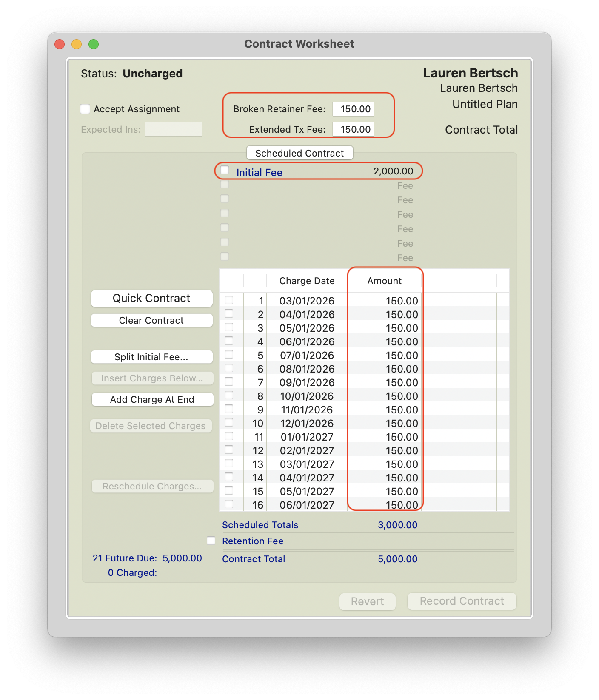599x700 pixels.
Task: Click the Extended Tx Fee input field
Action: point(353,129)
